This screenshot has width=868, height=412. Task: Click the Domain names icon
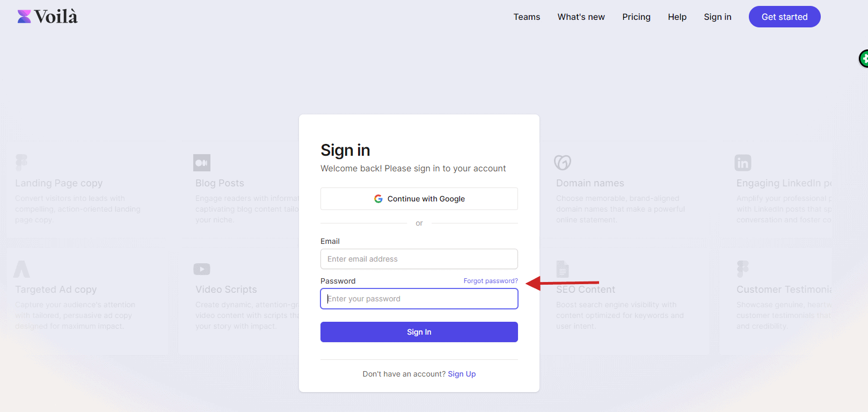pos(563,162)
